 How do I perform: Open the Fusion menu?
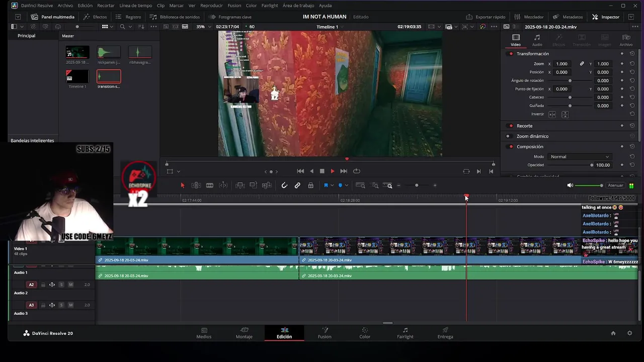pos(234,6)
